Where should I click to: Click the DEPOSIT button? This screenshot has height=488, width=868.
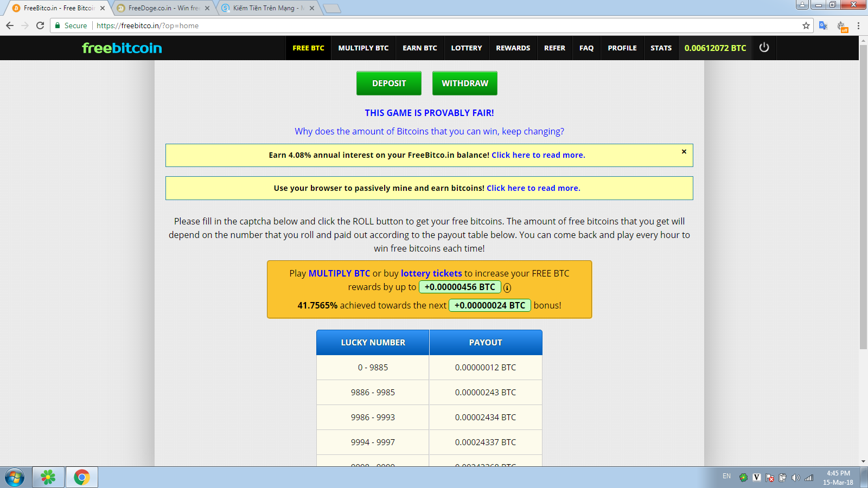click(389, 84)
